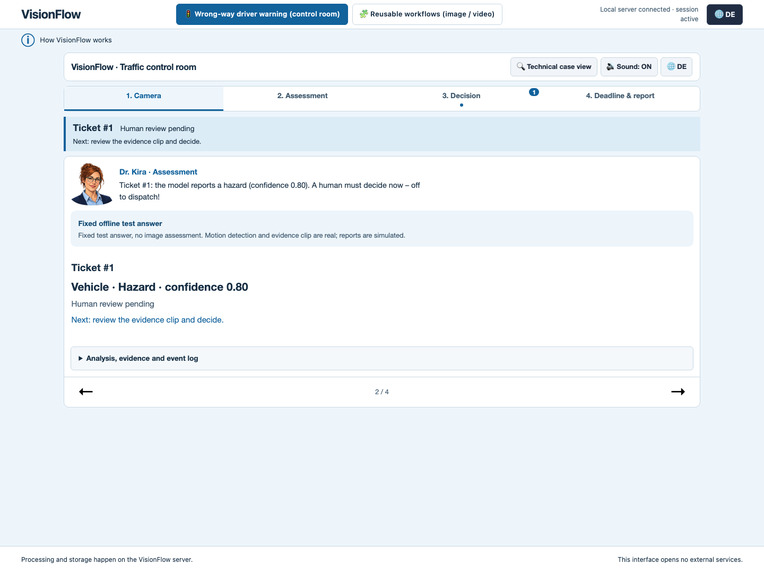Click Next: review the evidence clip and decide link

[147, 320]
